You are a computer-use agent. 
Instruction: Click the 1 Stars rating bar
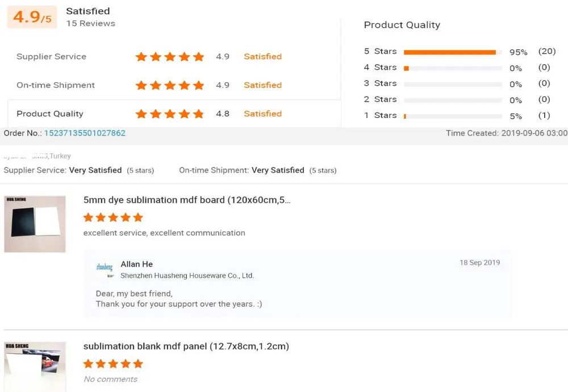(x=453, y=116)
